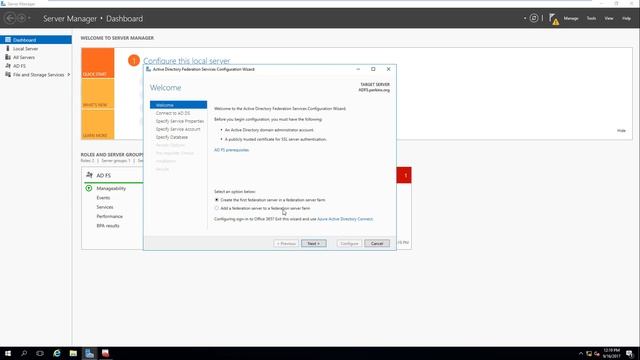This screenshot has width=640, height=360.
Task: Open the Windows Start menu
Action: coord(8,353)
